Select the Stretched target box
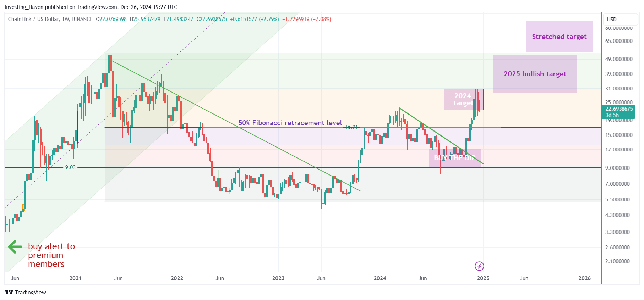The height and width of the screenshot is (300, 644). (x=559, y=37)
